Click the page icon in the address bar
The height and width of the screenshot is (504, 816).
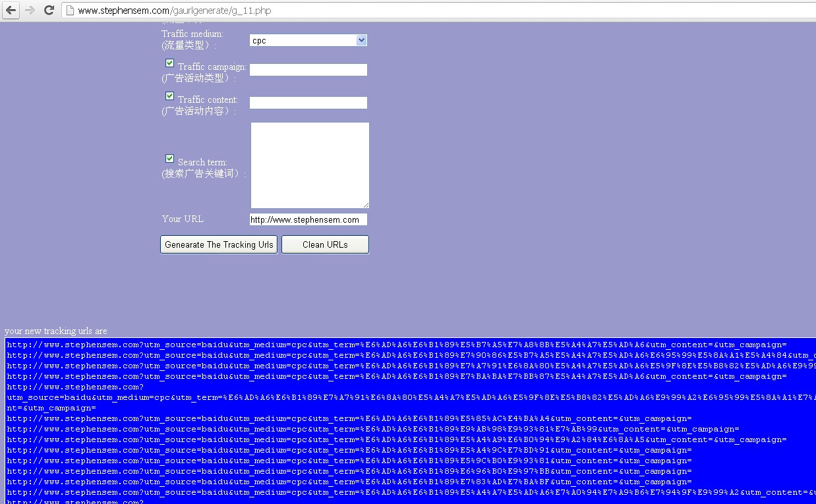[69, 11]
